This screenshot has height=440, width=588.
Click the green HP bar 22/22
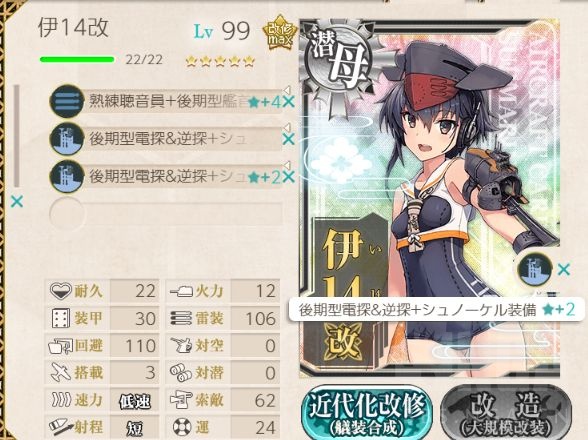(x=77, y=59)
